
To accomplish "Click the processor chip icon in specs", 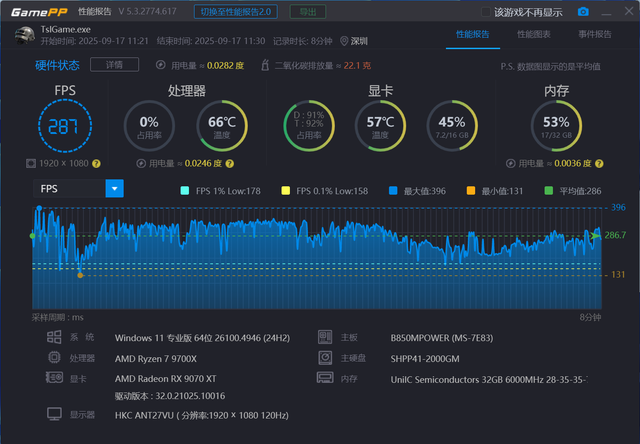I will pos(54,357).
